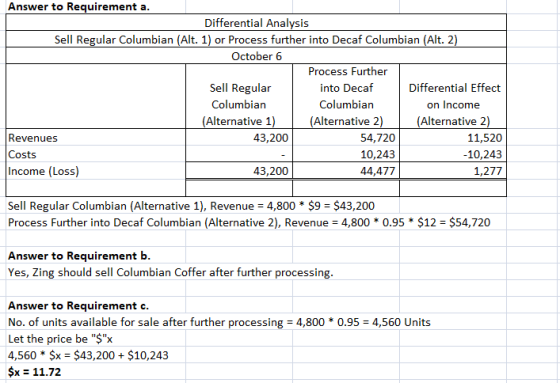The height and width of the screenshot is (383, 560).
Task: Select the 'Yes, Zing should sell Columbian Coffer' sentence
Action: [x=170, y=273]
